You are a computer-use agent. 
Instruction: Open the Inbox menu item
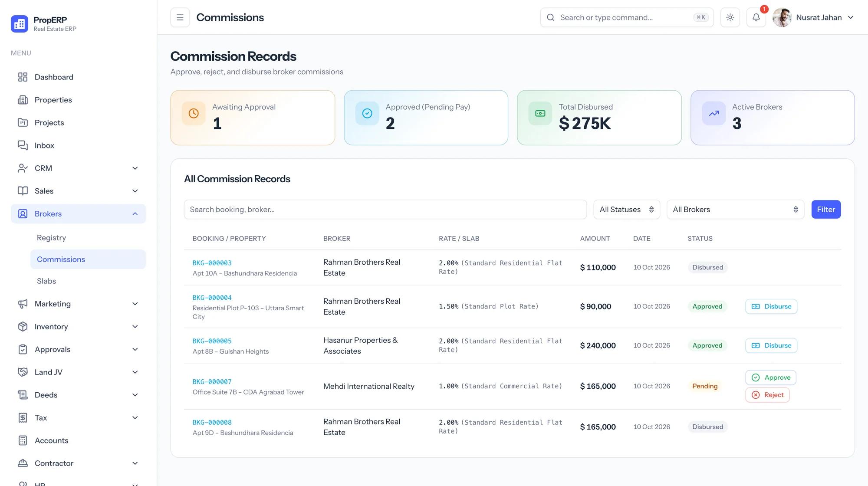point(78,145)
